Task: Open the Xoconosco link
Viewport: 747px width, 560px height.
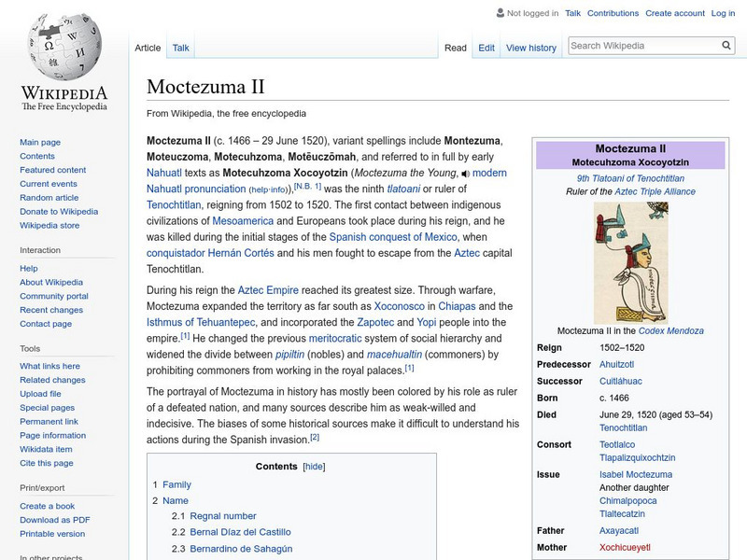Action: click(400, 306)
